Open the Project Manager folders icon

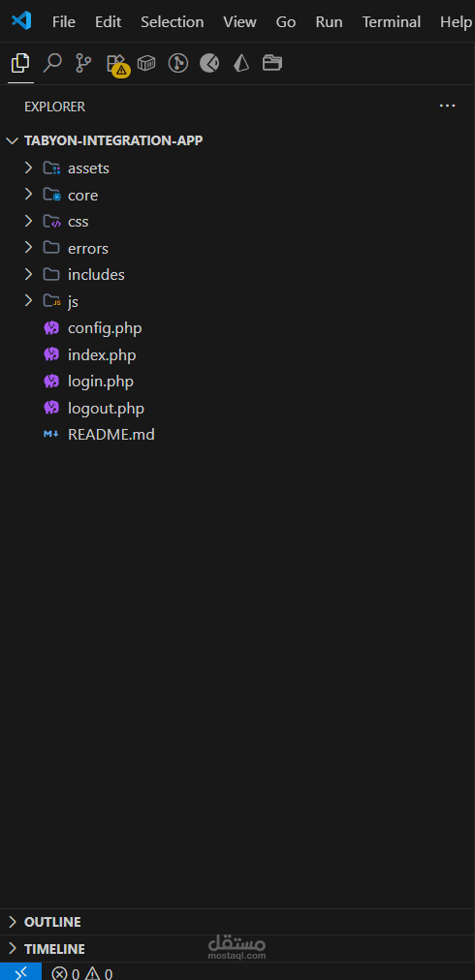[272, 63]
